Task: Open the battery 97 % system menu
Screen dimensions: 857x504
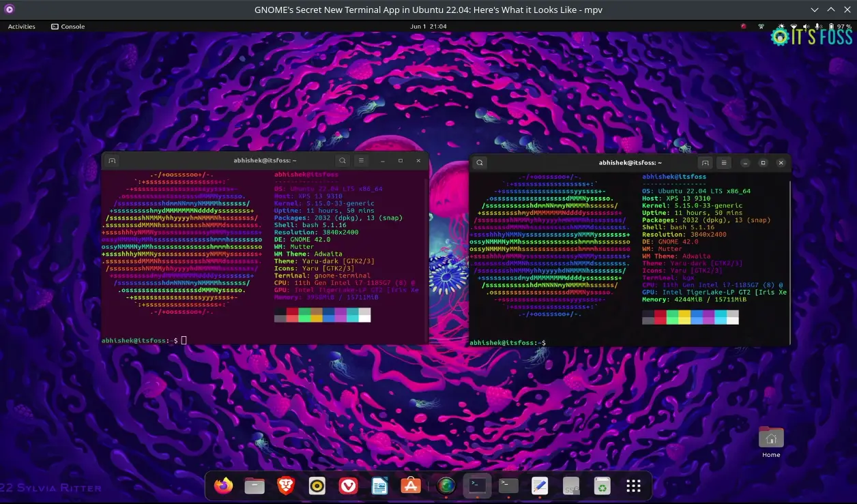Action: pyautogui.click(x=839, y=27)
